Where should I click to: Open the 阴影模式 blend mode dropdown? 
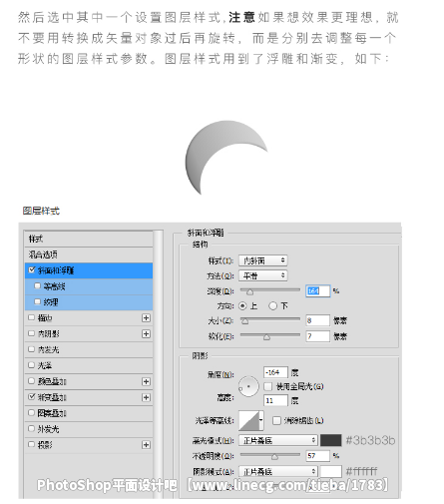pyautogui.click(x=278, y=471)
